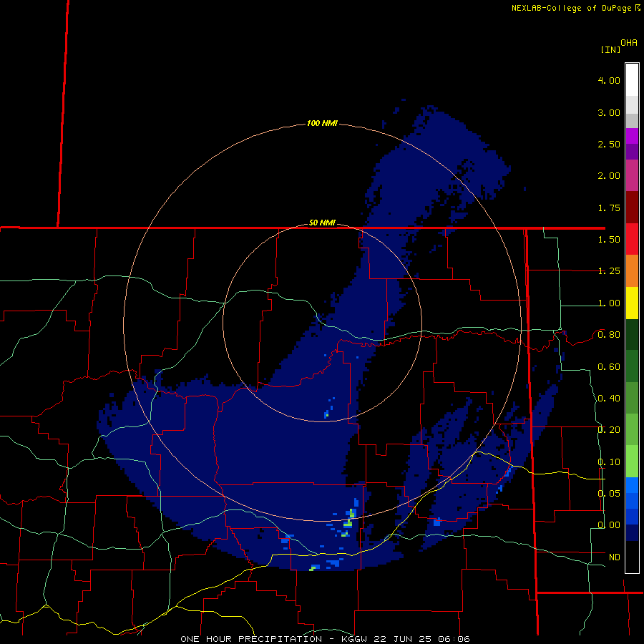Pick the yellow legend swatch beside 1.00
The height and width of the screenshot is (644, 644).
click(632, 303)
